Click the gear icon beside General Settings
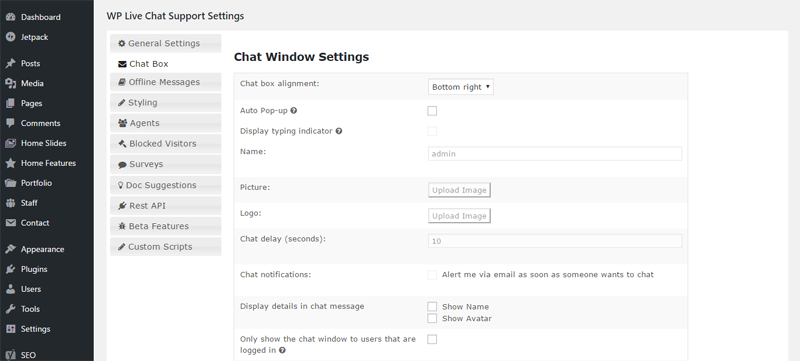The image size is (800, 361). (x=121, y=43)
